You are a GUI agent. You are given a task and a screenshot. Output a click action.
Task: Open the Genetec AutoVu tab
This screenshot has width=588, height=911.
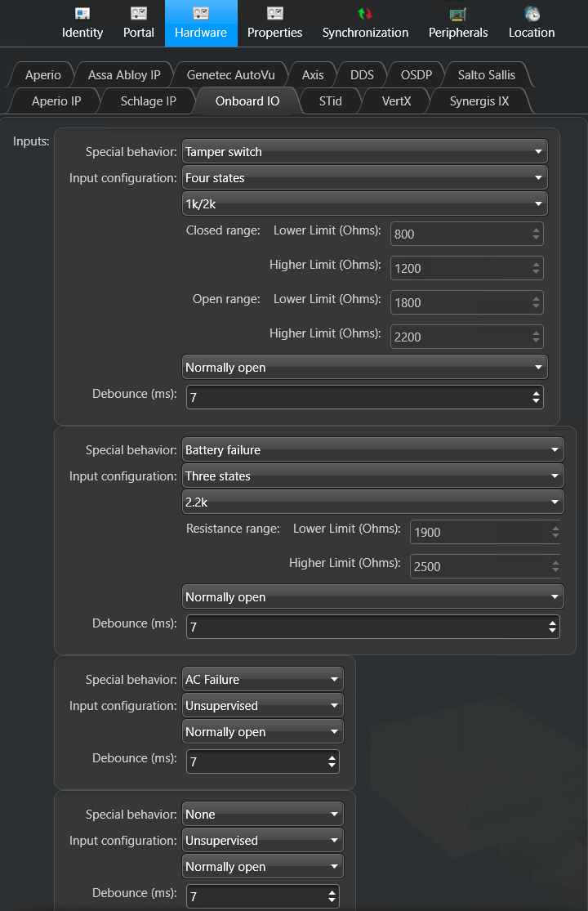[231, 74]
